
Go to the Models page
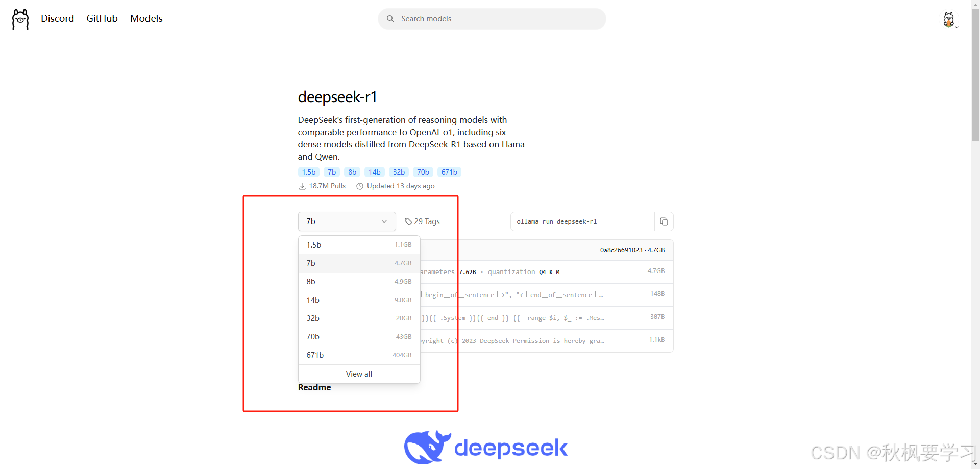click(146, 18)
